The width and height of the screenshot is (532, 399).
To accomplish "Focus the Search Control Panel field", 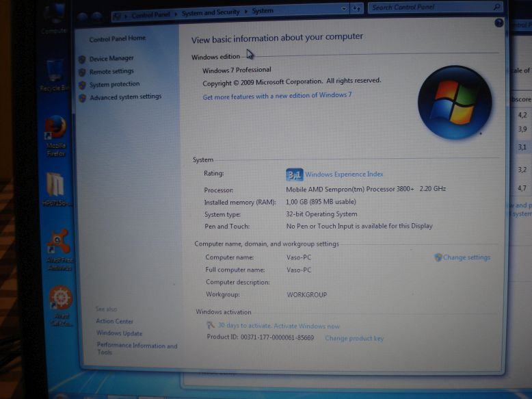I will click(x=436, y=7).
